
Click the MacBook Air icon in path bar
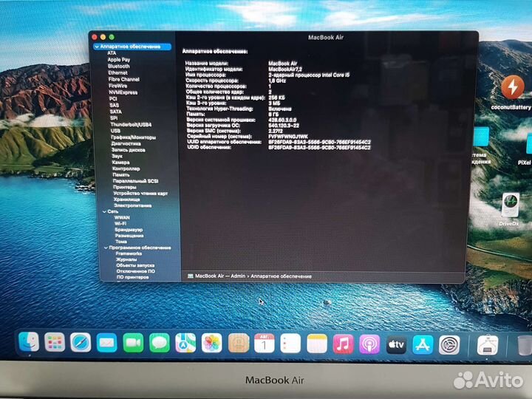coord(191,276)
